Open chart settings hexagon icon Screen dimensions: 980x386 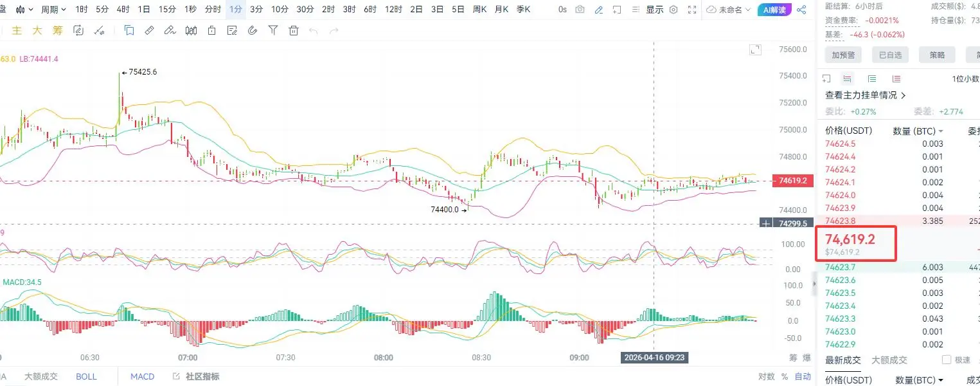tap(673, 10)
